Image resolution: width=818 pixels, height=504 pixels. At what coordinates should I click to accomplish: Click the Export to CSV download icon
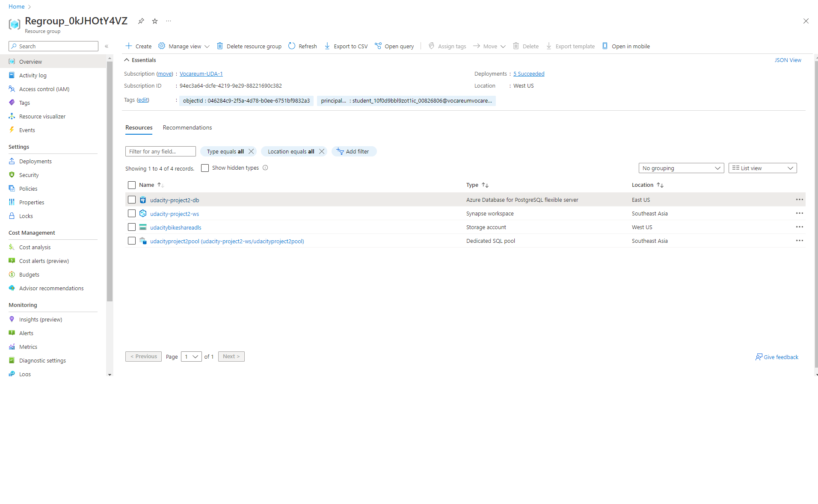(327, 46)
